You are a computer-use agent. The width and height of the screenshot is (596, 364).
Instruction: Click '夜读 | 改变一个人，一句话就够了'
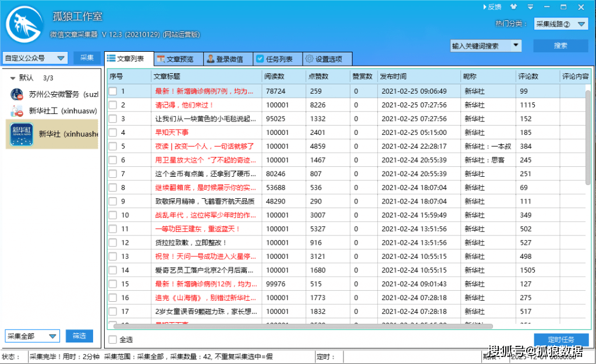point(204,146)
